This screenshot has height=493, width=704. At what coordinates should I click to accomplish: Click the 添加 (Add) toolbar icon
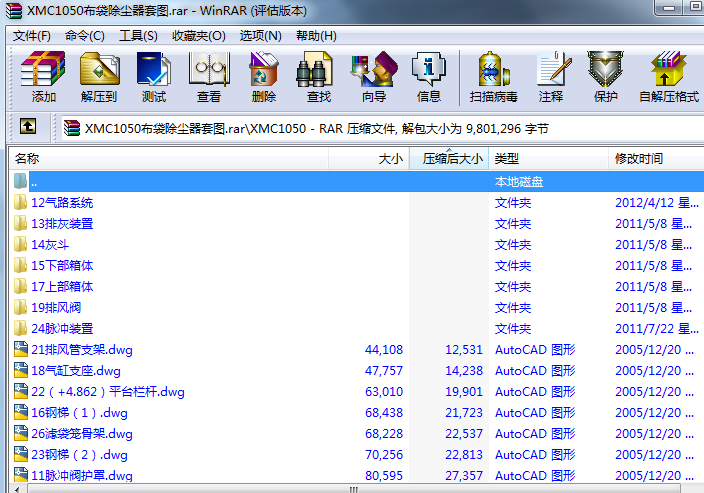(x=43, y=76)
